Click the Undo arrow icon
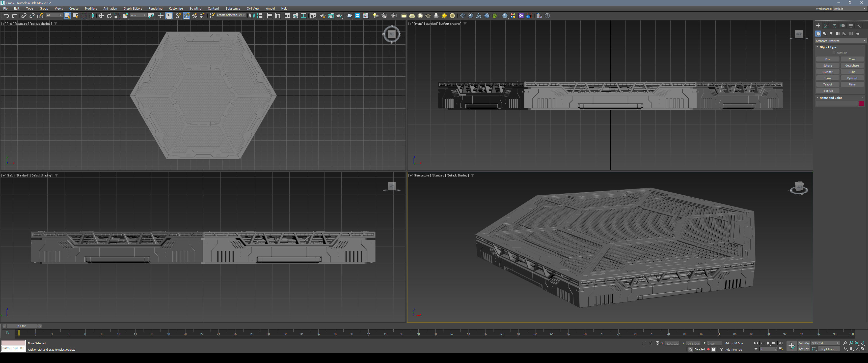This screenshot has height=363, width=868. (x=6, y=15)
